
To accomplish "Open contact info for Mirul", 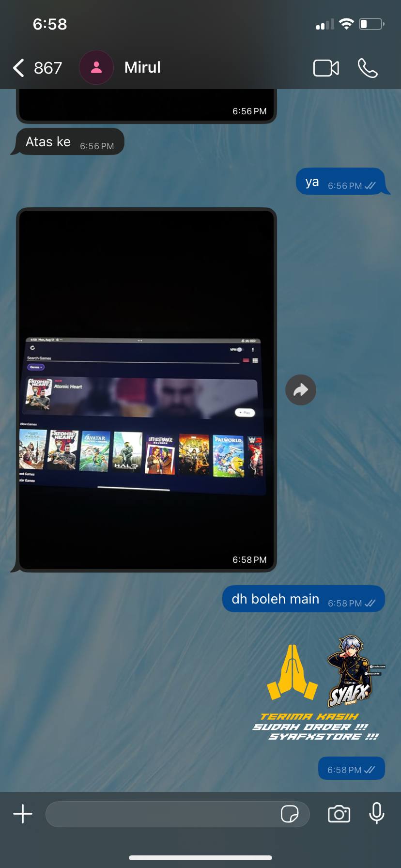I will tap(142, 67).
